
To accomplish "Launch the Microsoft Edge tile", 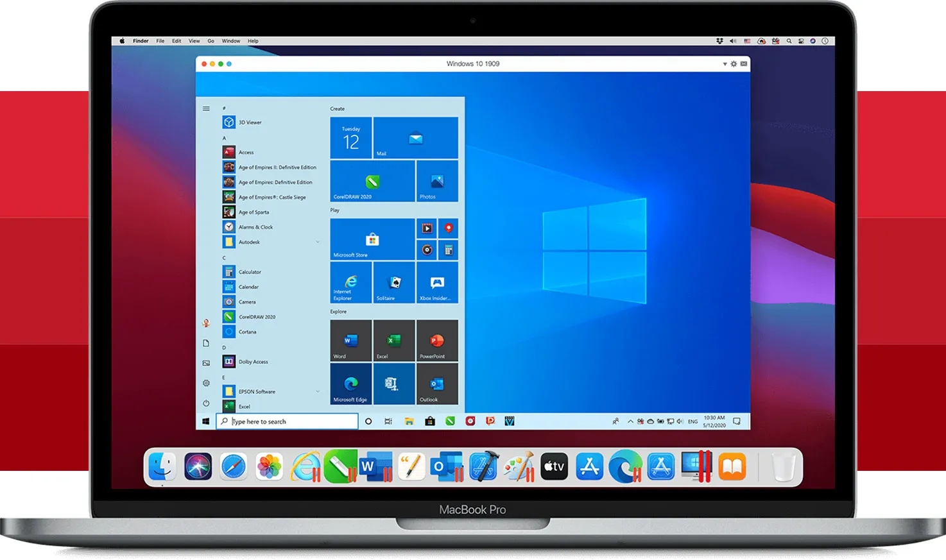I will [x=351, y=384].
